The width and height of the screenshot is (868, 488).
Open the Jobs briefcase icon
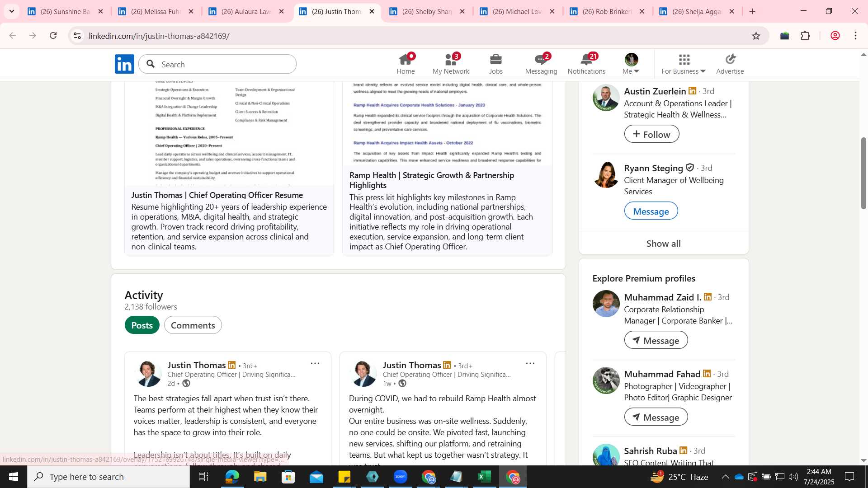pos(496,64)
